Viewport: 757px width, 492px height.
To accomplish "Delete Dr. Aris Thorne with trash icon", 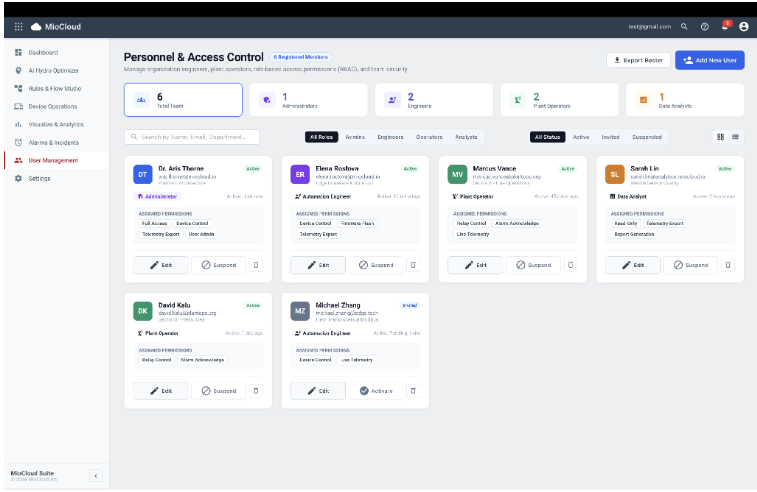I will click(256, 265).
